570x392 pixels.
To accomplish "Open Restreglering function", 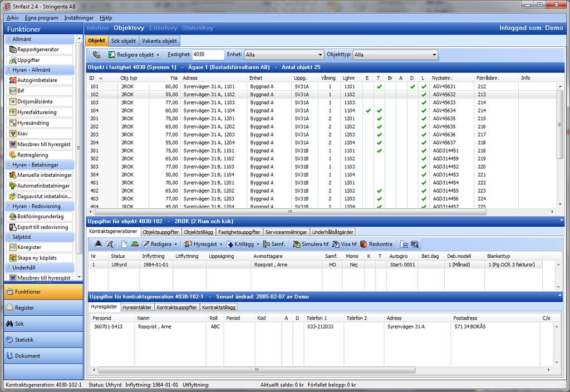I will [x=40, y=155].
